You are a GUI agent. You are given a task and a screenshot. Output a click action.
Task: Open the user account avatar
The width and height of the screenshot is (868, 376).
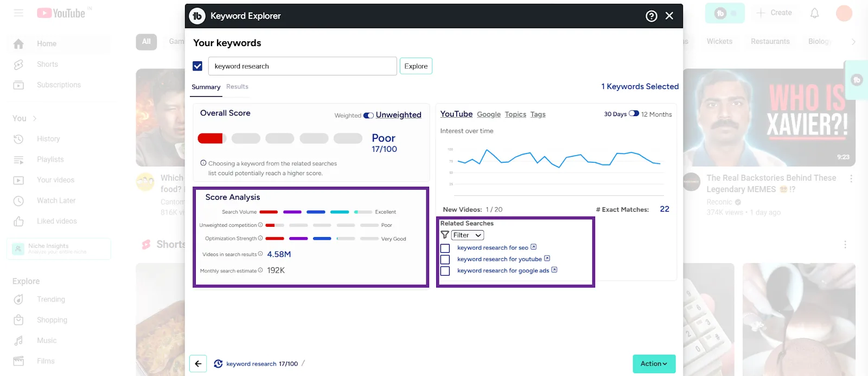tap(844, 13)
